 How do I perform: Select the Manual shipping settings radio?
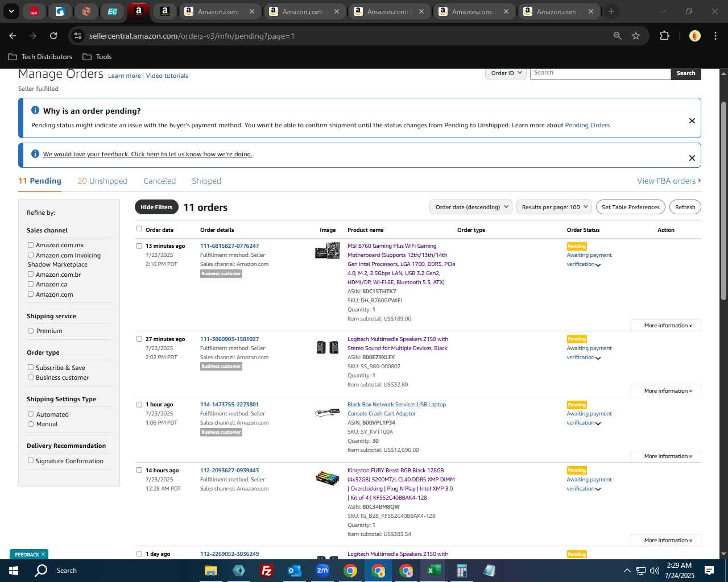(x=31, y=424)
